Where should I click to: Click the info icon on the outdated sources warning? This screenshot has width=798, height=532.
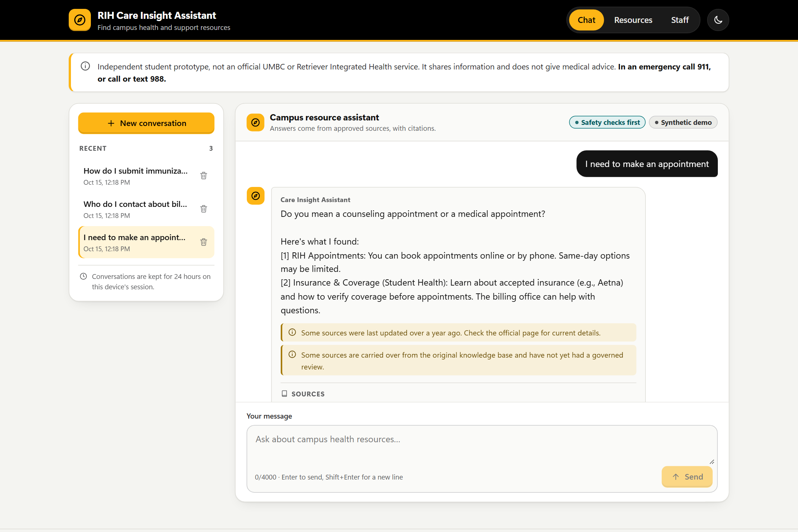(292, 332)
